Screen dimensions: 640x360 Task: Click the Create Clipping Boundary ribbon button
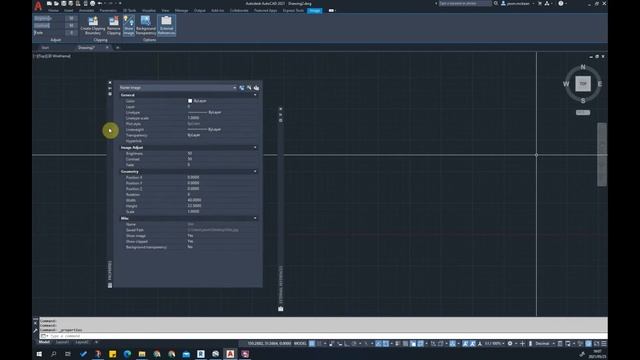(x=93, y=25)
